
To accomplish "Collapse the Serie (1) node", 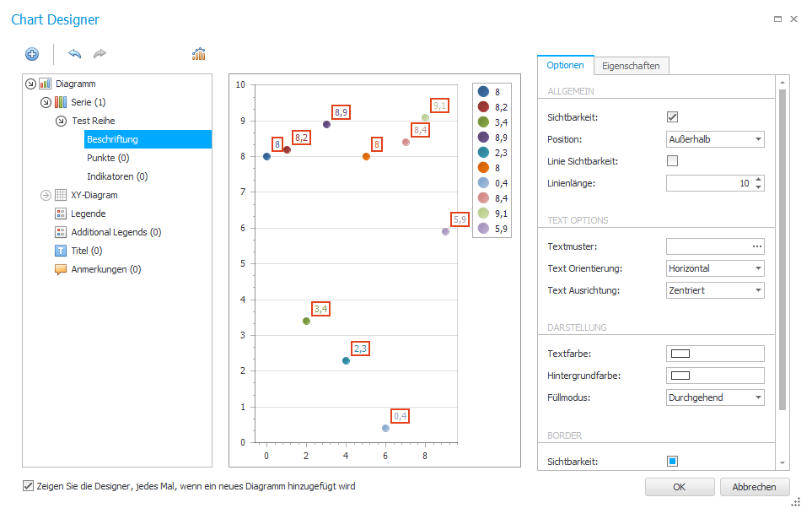I will pos(46,102).
